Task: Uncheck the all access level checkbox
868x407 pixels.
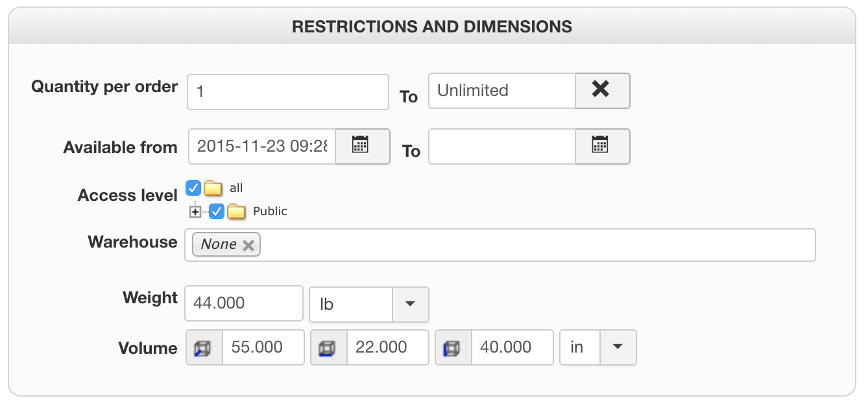Action: (x=193, y=189)
